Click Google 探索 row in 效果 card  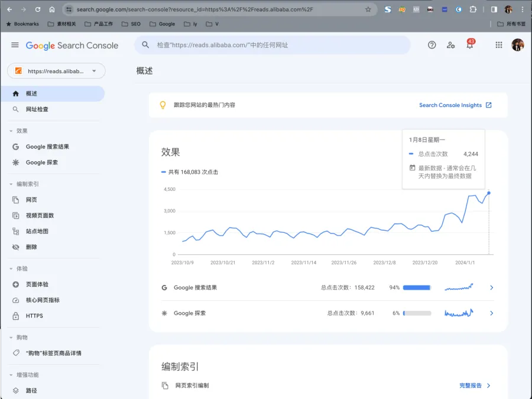327,313
